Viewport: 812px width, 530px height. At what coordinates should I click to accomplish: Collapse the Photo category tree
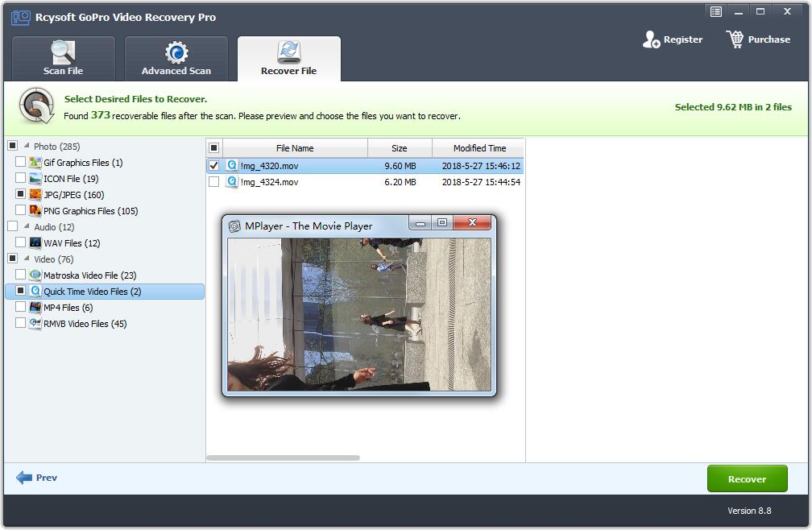pyautogui.click(x=27, y=147)
